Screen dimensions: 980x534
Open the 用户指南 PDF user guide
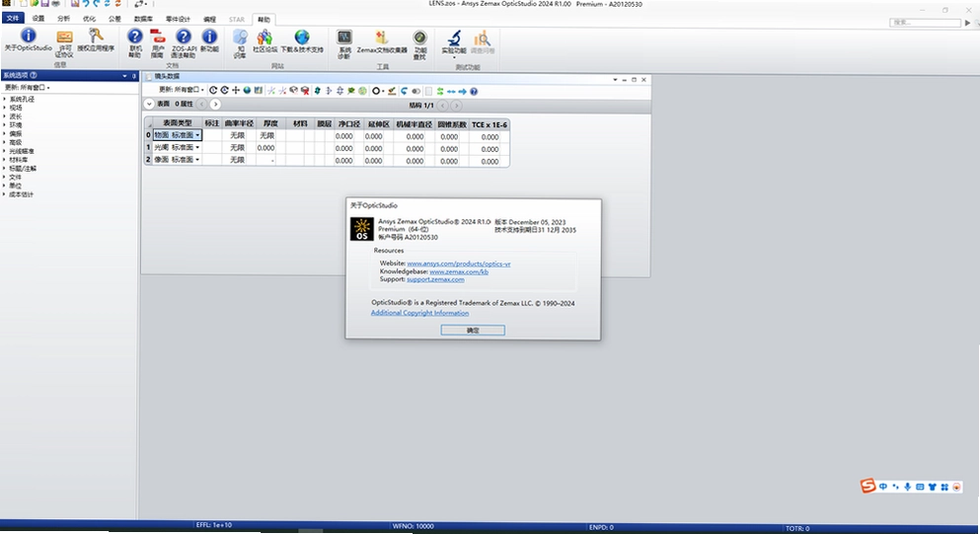[158, 43]
